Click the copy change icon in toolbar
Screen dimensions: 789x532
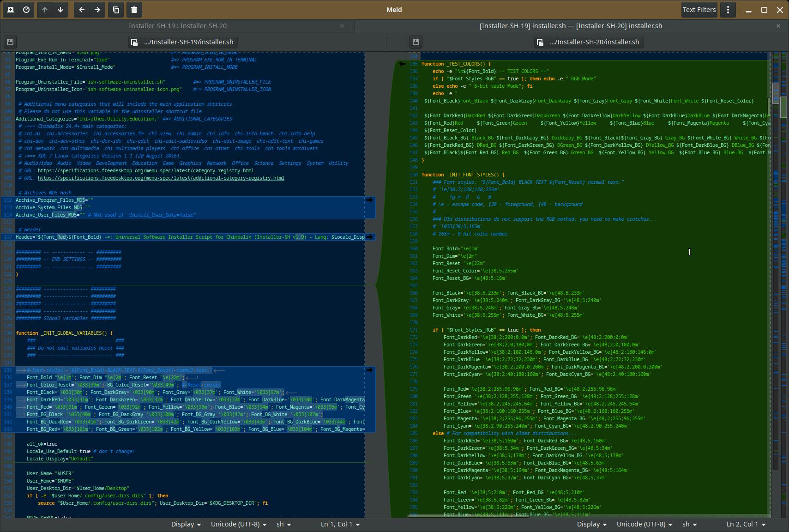tap(116, 10)
